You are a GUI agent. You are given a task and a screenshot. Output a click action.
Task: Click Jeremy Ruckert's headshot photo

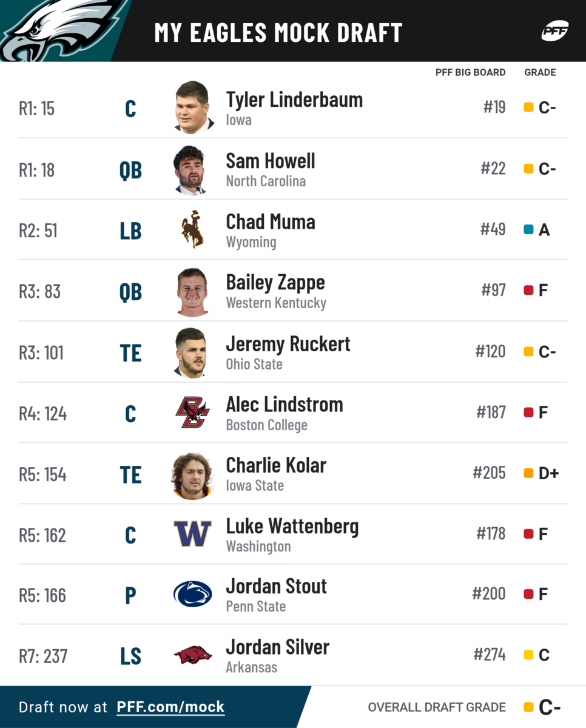pyautogui.click(x=191, y=352)
